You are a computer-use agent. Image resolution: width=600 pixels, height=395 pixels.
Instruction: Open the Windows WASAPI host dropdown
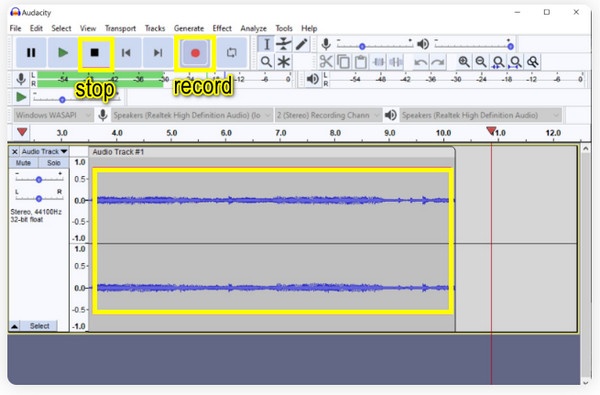(x=54, y=115)
